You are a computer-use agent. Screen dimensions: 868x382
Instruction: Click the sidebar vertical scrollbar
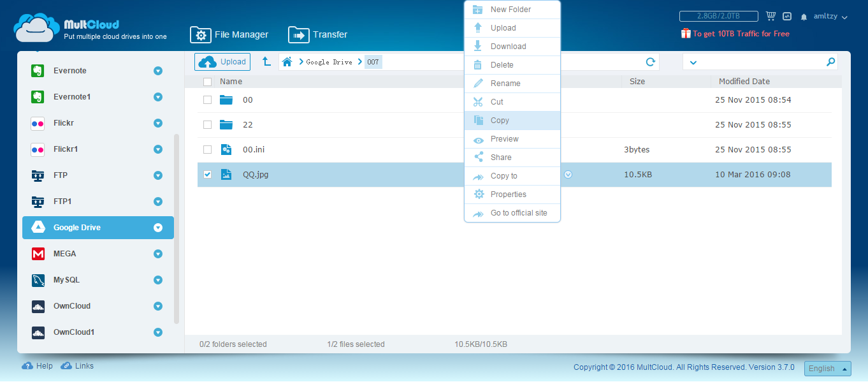(x=177, y=228)
